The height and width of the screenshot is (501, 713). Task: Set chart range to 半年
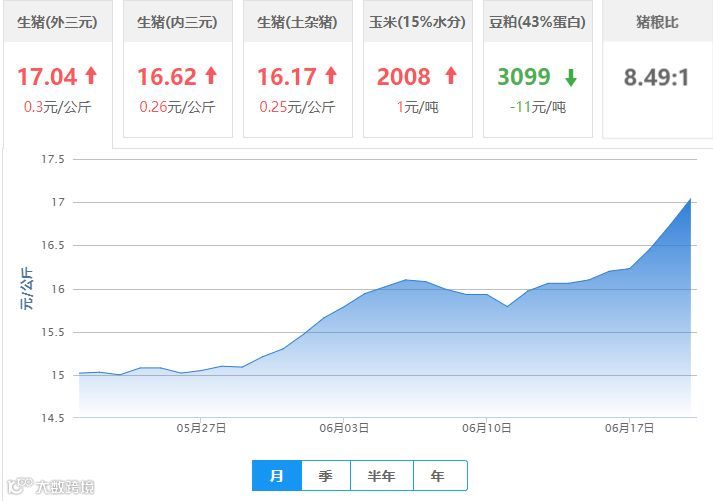point(382,476)
